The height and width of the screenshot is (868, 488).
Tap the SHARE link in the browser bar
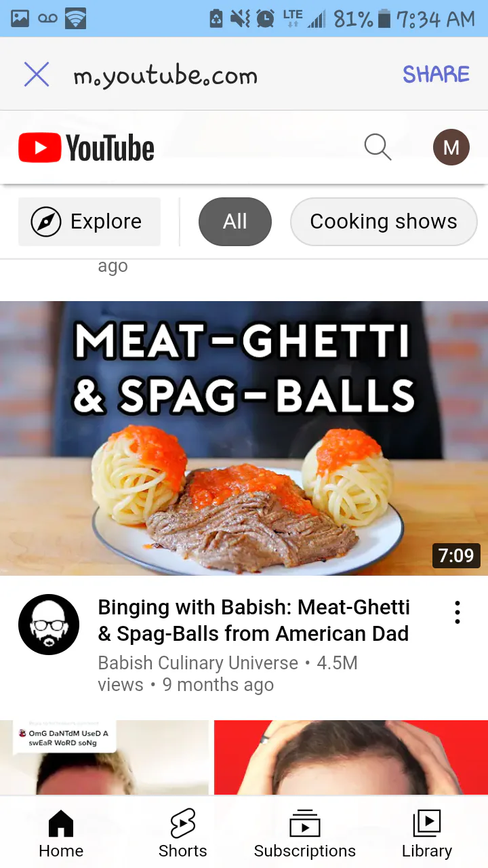click(x=436, y=75)
